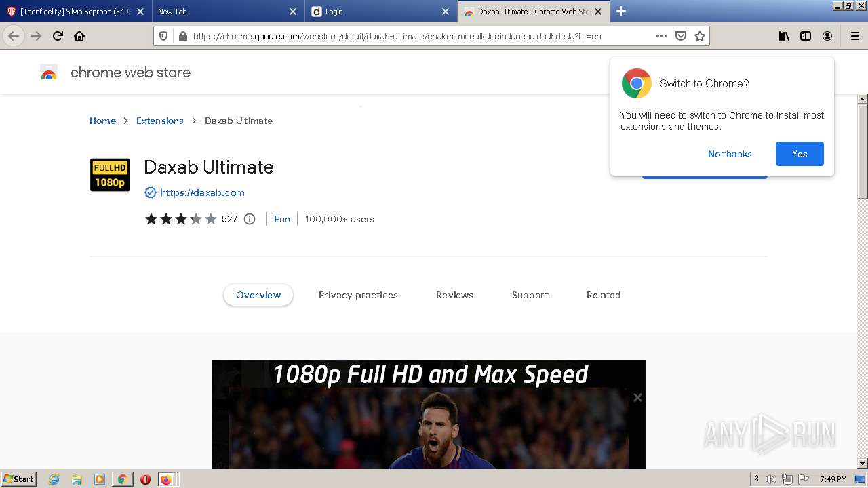Click the page vertical scrollbar
The height and width of the screenshot is (488, 868).
[x=863, y=281]
